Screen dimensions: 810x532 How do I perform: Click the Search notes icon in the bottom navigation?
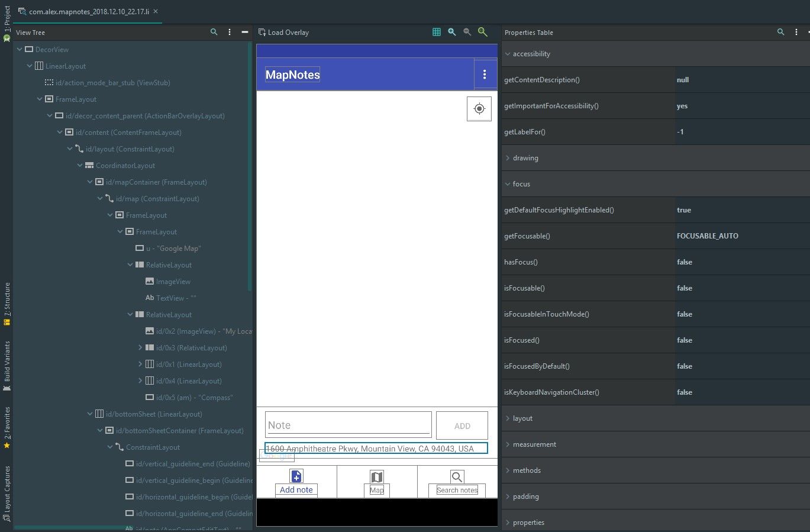[x=457, y=477]
